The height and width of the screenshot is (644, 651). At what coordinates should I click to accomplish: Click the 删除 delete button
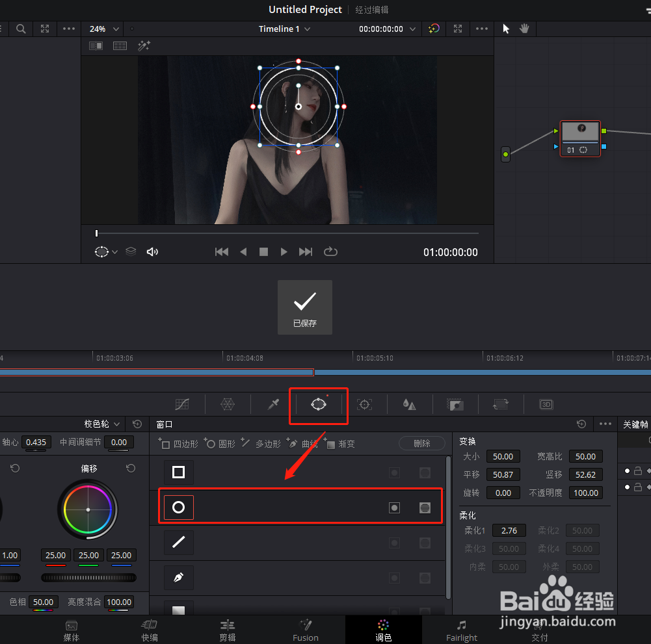(422, 444)
